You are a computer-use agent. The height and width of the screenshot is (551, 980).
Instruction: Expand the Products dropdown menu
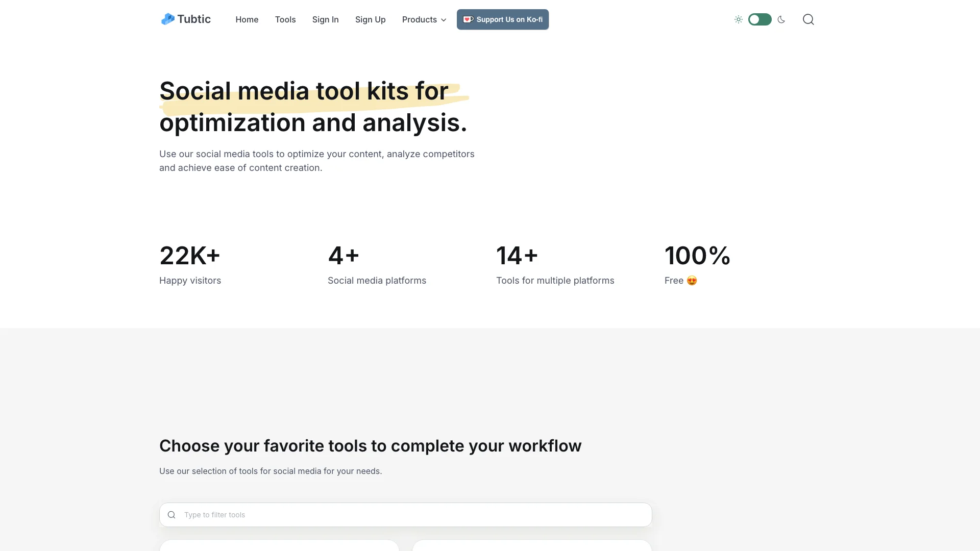coord(424,19)
